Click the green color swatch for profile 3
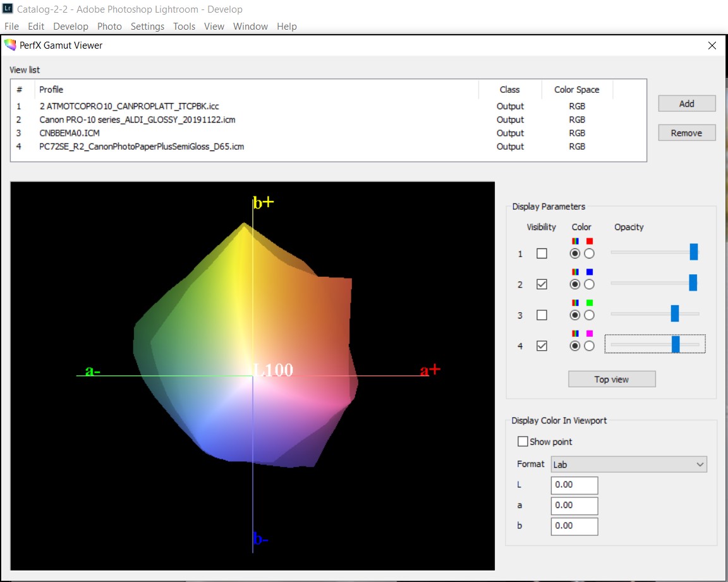This screenshot has height=582, width=728. point(590,303)
